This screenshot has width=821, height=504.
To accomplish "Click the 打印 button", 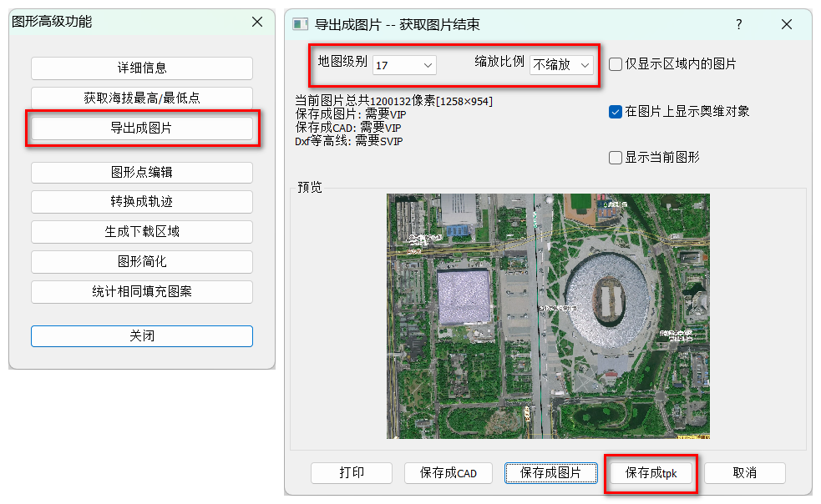I will (352, 473).
